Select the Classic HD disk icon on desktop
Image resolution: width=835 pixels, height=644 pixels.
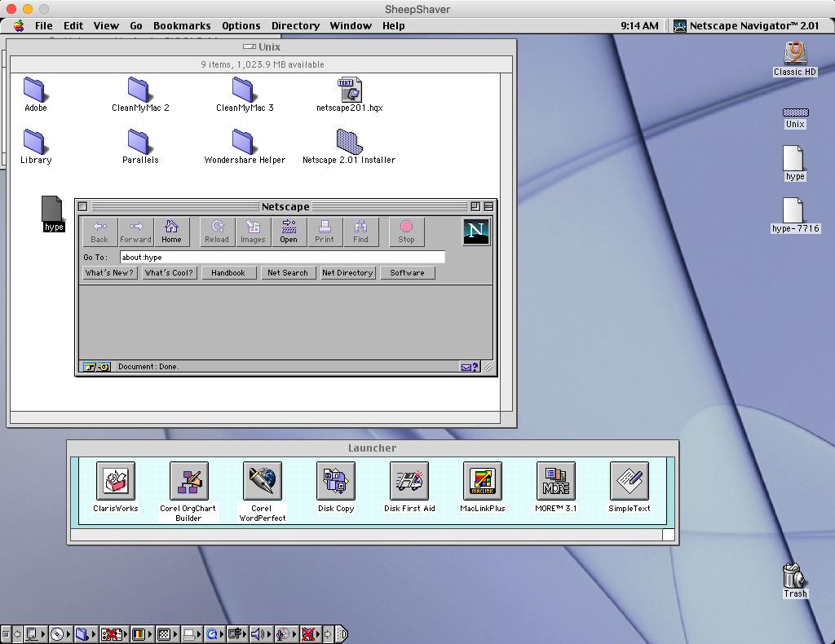click(795, 54)
